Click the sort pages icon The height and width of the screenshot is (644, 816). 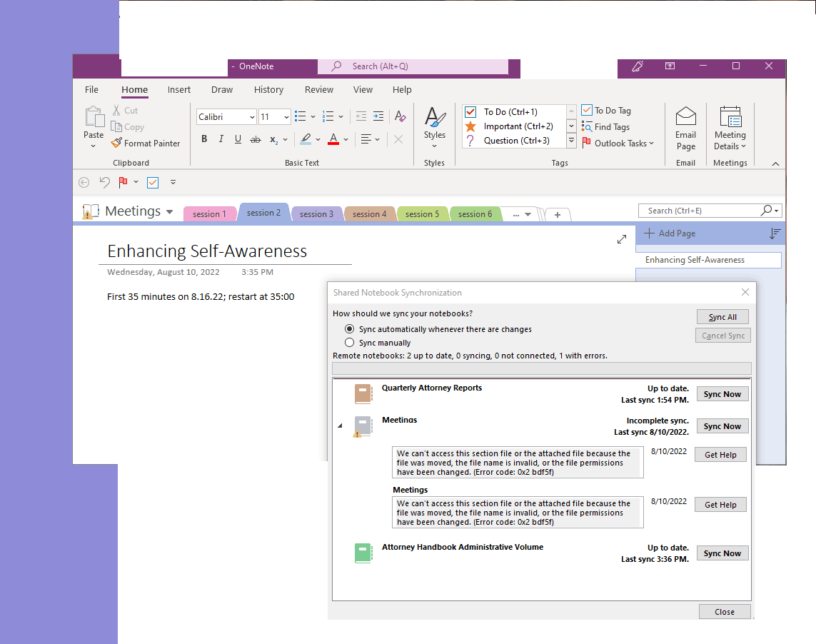[775, 233]
